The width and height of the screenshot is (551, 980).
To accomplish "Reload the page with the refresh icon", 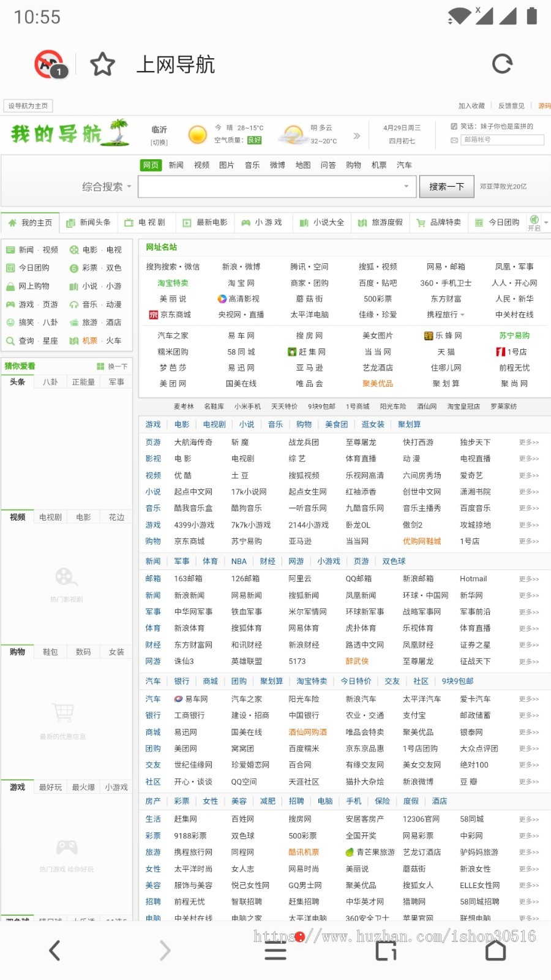I will click(502, 64).
